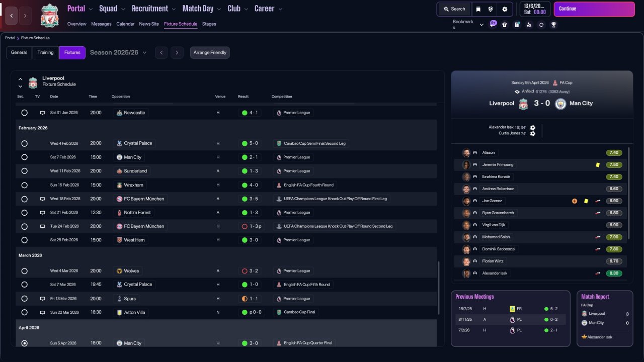Screen dimensions: 644x362
Task: Click the Wolves club badge
Action: (x=119, y=271)
